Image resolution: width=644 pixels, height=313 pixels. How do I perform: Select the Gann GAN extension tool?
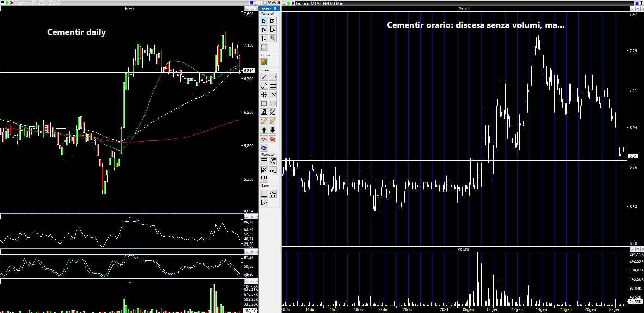[273, 194]
